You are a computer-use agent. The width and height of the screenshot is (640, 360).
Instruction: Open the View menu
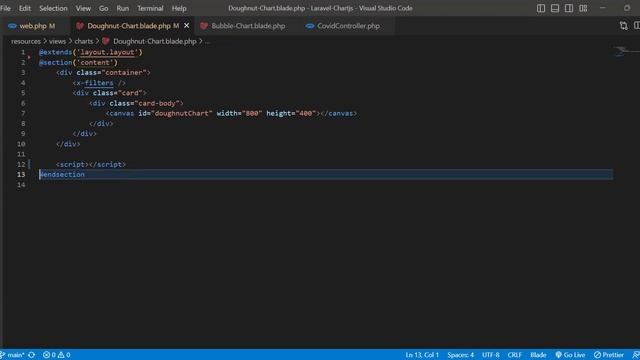click(83, 8)
